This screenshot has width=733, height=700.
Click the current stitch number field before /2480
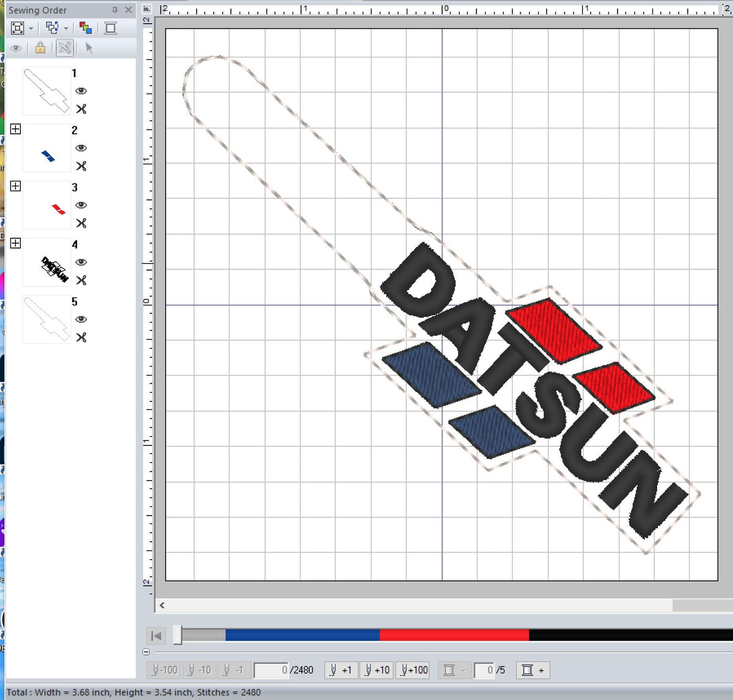(x=271, y=670)
